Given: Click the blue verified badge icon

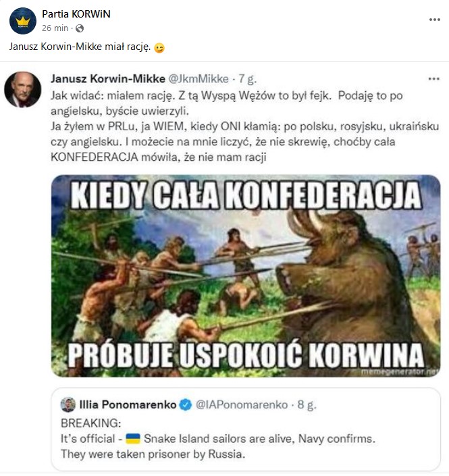Looking at the screenshot, I should [x=186, y=405].
